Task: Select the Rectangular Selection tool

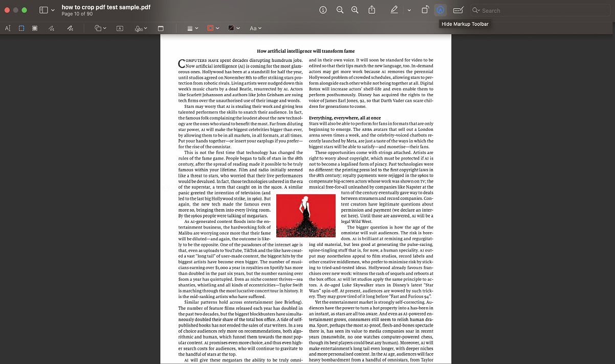Action: [x=21, y=28]
